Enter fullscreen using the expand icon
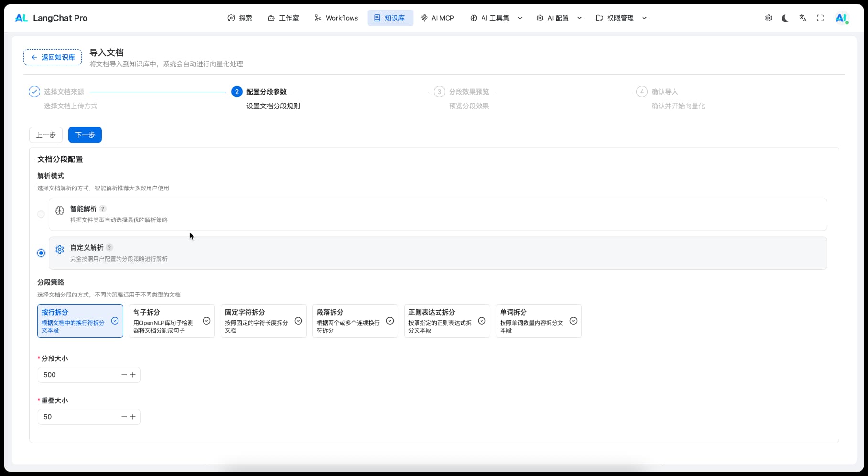The image size is (868, 476). (820, 18)
